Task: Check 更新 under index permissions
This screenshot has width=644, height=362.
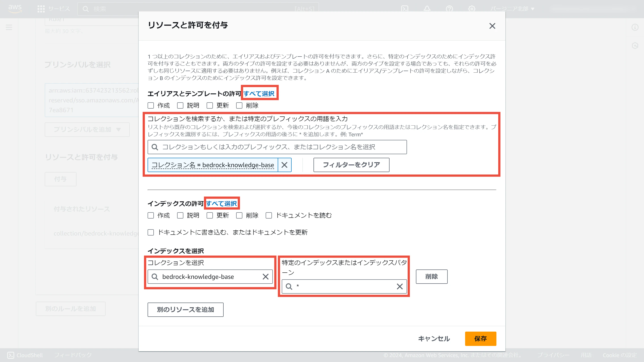Action: [210, 215]
